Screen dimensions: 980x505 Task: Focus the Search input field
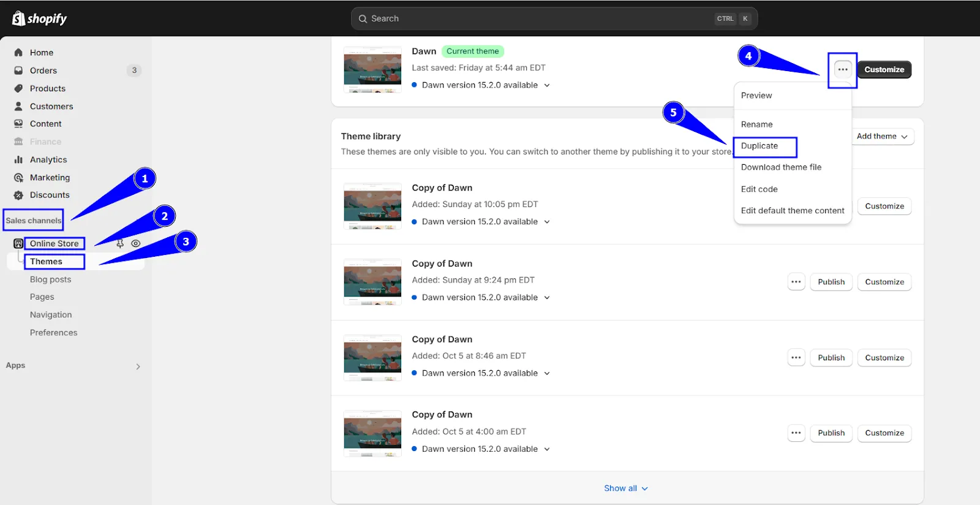554,18
